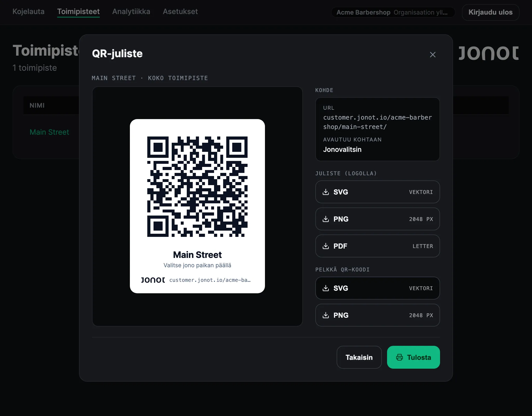Click the Jonovalitsin destination text

(342, 149)
